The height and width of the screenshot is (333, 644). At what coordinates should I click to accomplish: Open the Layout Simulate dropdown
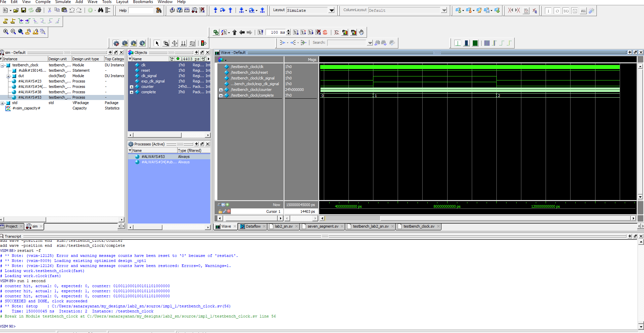coord(332,10)
